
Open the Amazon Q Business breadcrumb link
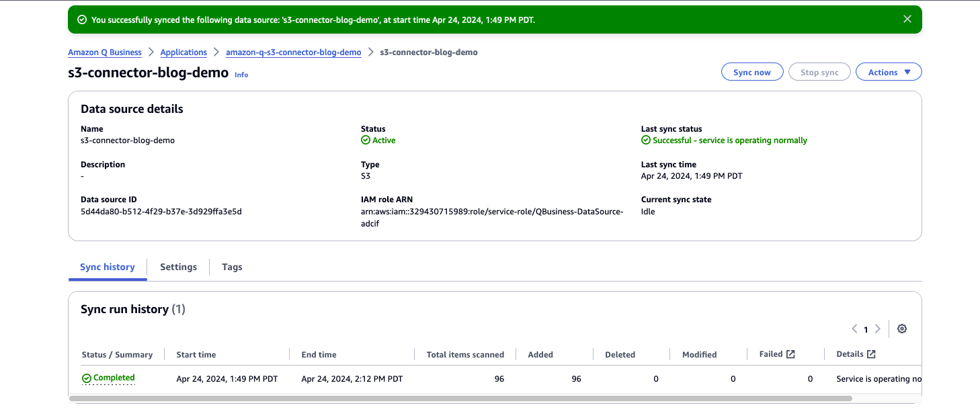tap(105, 52)
